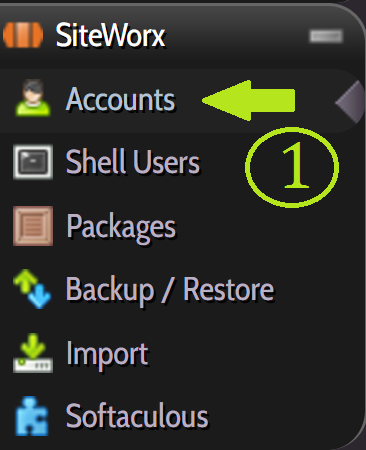
Task: Expand the Accounts submenu arrow
Action: point(349,101)
